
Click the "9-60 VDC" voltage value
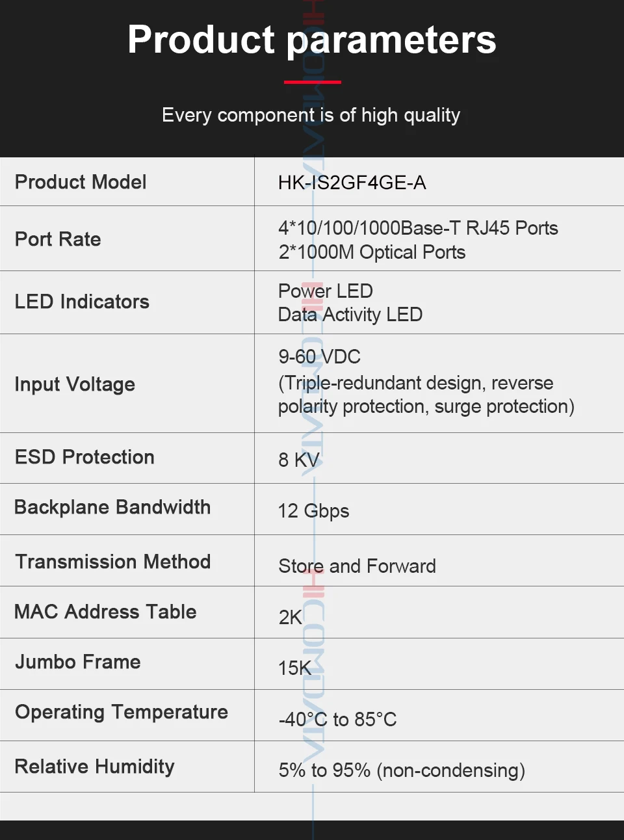click(x=319, y=357)
